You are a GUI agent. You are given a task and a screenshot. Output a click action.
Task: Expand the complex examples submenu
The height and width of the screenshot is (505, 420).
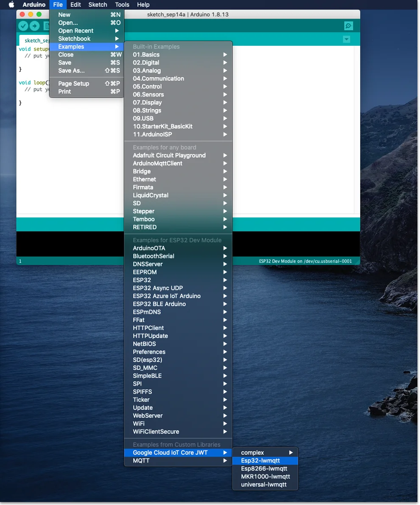click(x=265, y=453)
